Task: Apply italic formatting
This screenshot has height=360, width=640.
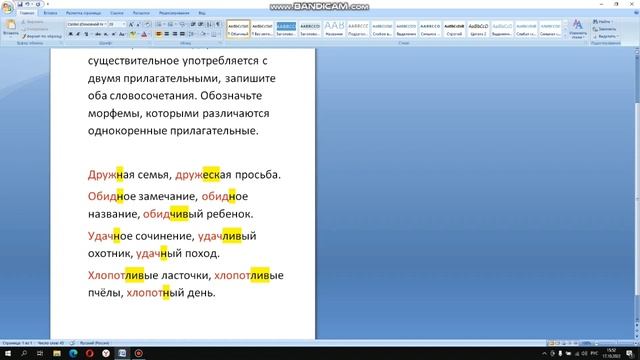Action: click(x=78, y=34)
